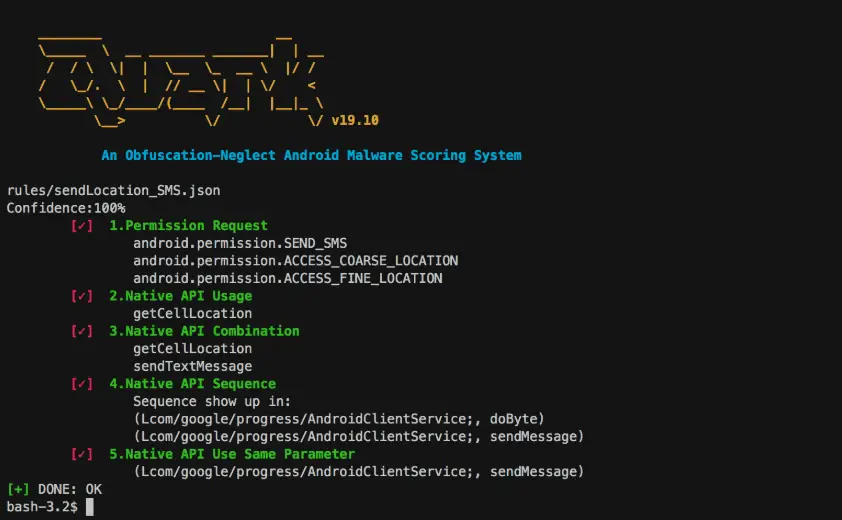The image size is (842, 520).
Task: Click checkmark beside 1.Permission Request
Action: click(x=82, y=226)
